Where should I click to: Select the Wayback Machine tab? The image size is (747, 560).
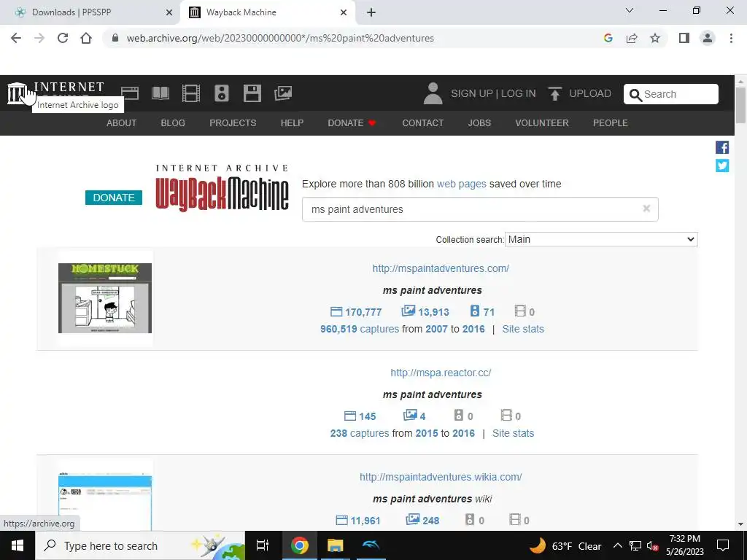(x=268, y=12)
